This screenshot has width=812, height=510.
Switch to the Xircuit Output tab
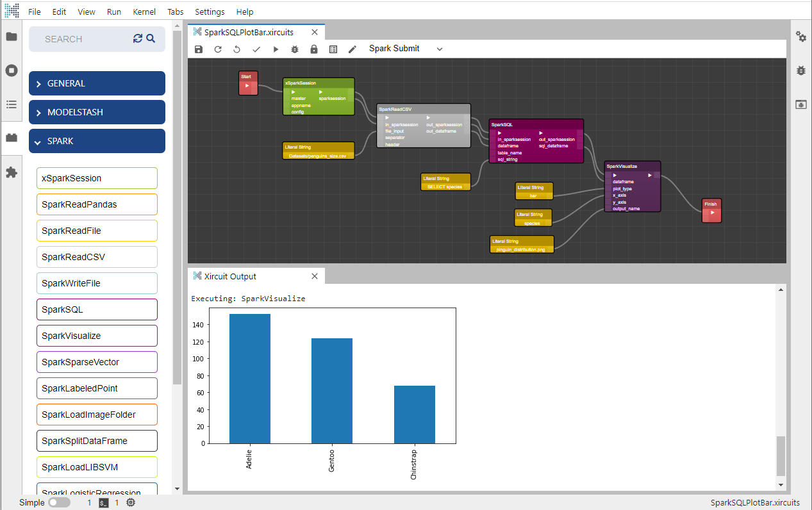pyautogui.click(x=229, y=277)
